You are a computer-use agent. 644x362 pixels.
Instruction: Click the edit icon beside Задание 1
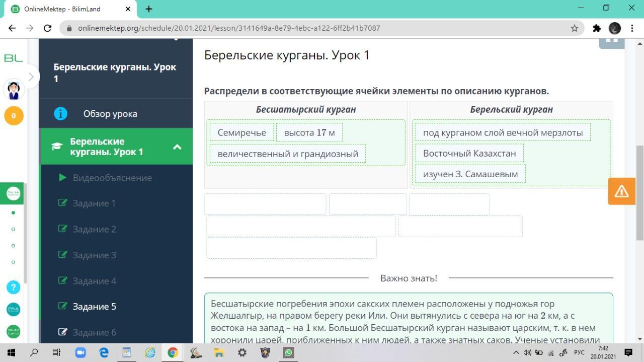[x=62, y=203]
